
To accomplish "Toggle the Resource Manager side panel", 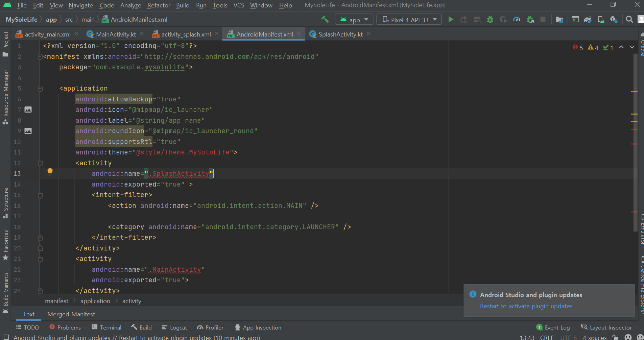I will [5, 96].
